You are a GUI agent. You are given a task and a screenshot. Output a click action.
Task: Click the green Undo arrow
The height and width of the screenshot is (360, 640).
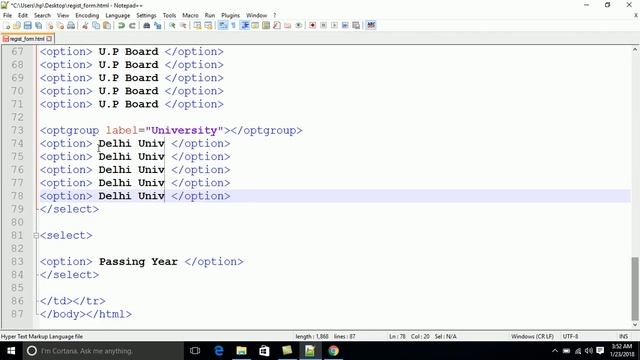tap(121, 25)
